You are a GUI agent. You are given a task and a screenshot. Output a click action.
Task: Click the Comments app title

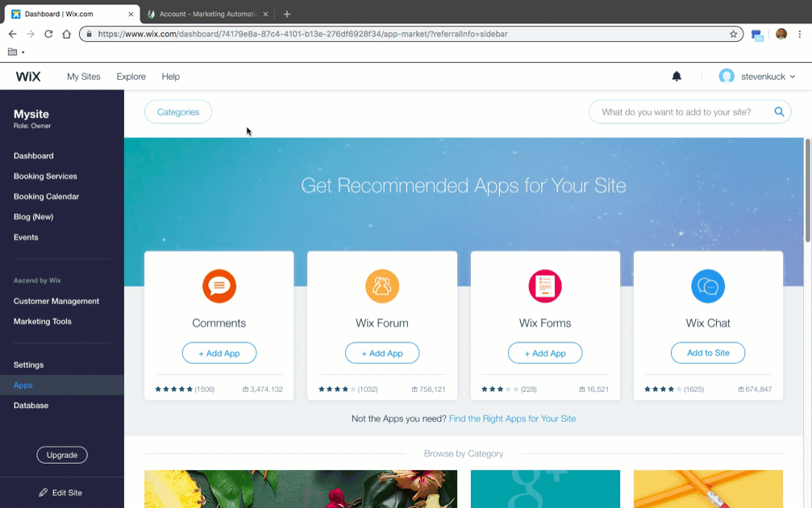coord(219,323)
